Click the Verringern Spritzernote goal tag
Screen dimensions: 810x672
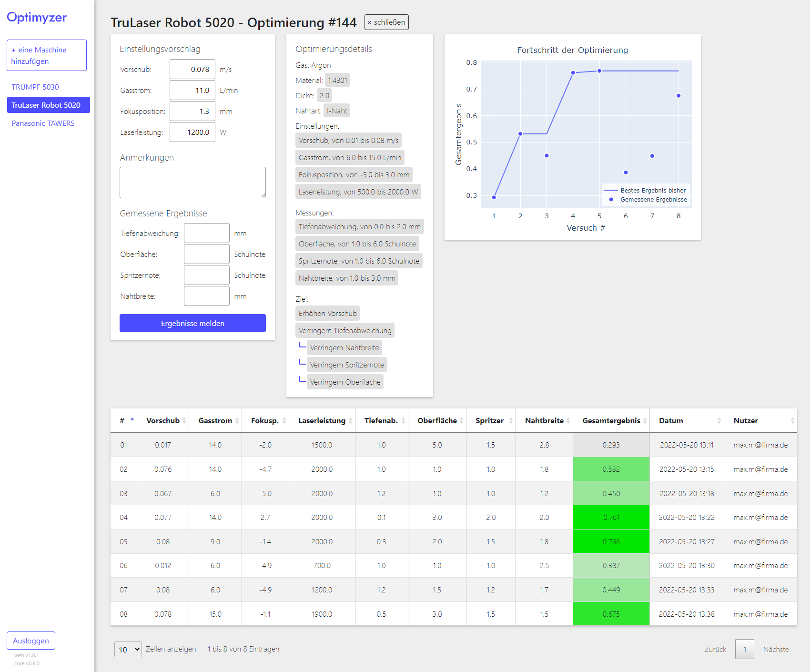pos(347,365)
